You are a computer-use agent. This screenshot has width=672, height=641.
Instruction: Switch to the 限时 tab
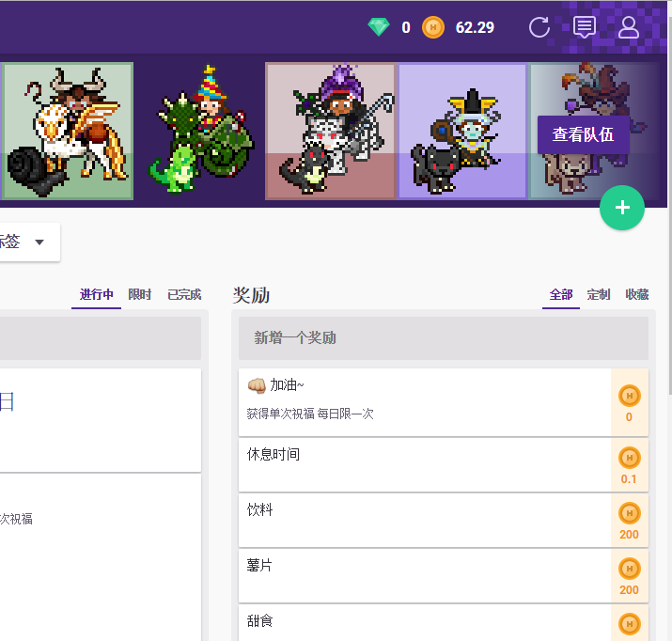click(140, 294)
